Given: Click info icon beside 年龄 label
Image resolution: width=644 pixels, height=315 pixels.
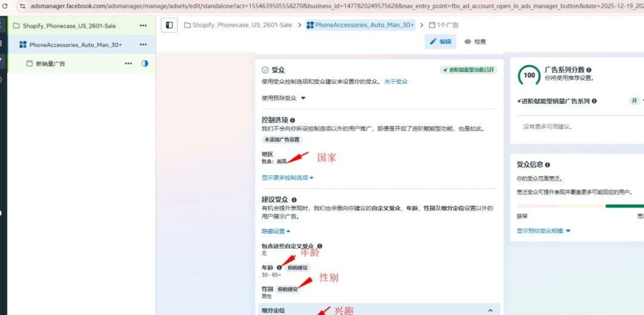Looking at the screenshot, I should (x=279, y=268).
